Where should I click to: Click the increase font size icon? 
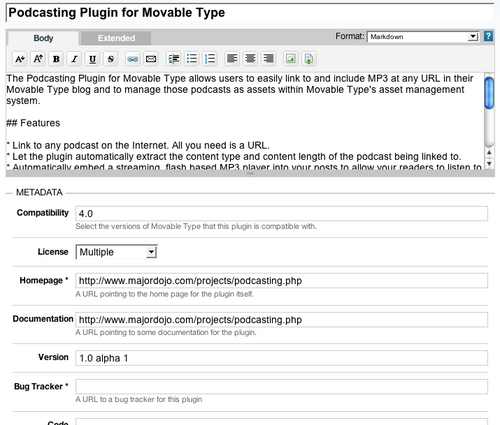[38, 59]
